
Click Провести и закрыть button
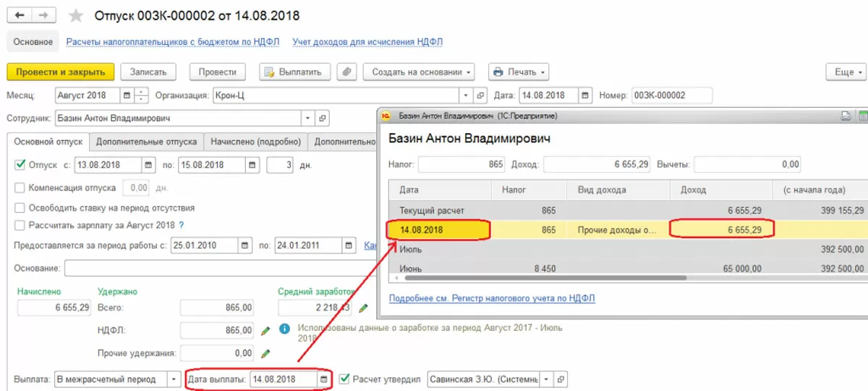(x=61, y=72)
